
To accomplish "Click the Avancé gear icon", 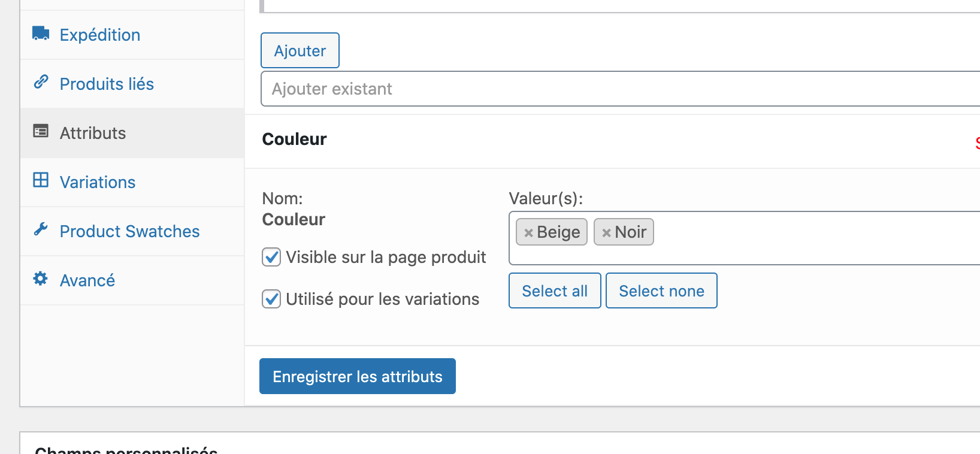I will click(41, 279).
